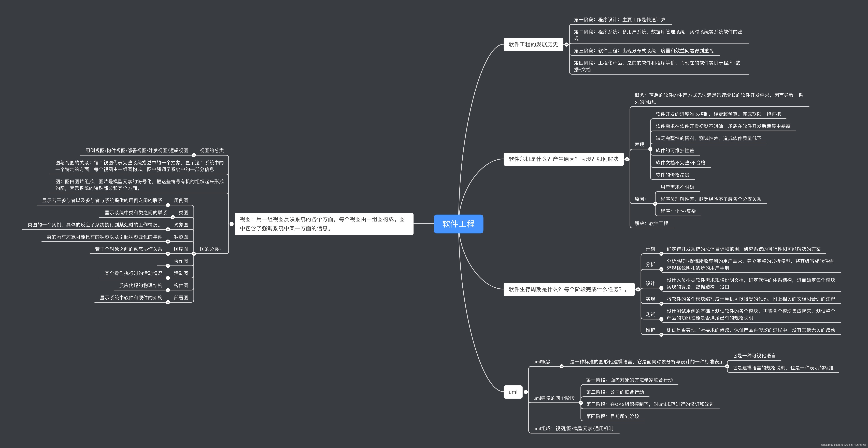Select the 图：图由图片组成 description node
The image size is (868, 448).
pyautogui.click(x=139, y=185)
